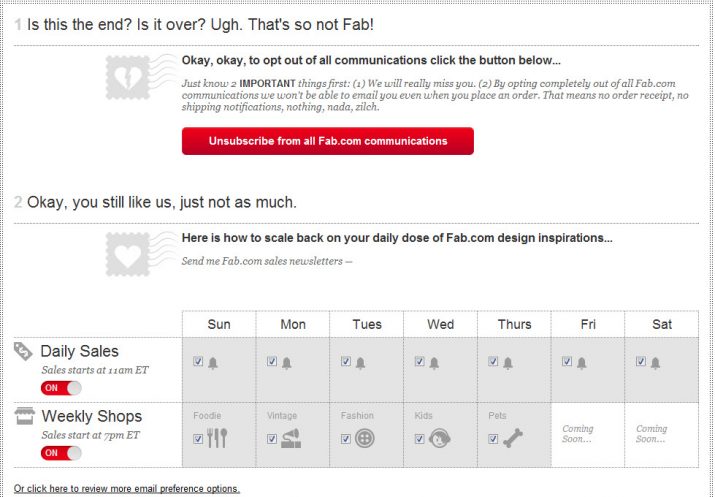The width and height of the screenshot is (715, 497).
Task: Click the Thurs column header
Action: click(x=514, y=324)
